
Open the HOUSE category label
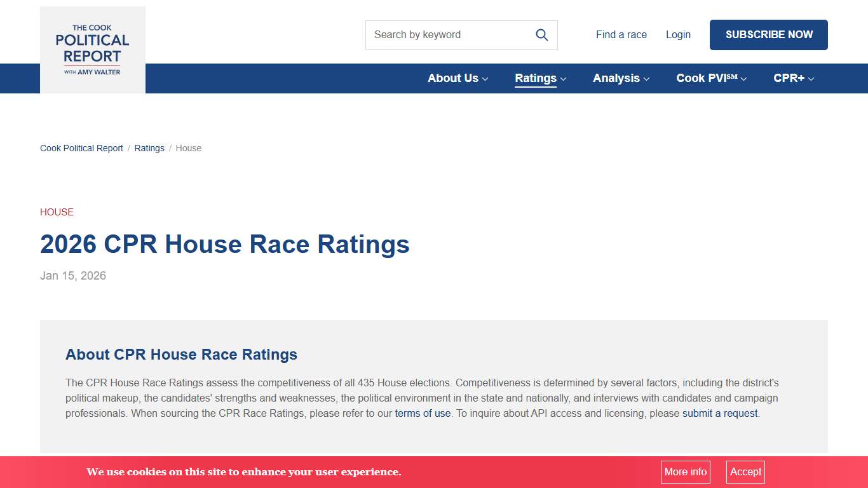(57, 212)
